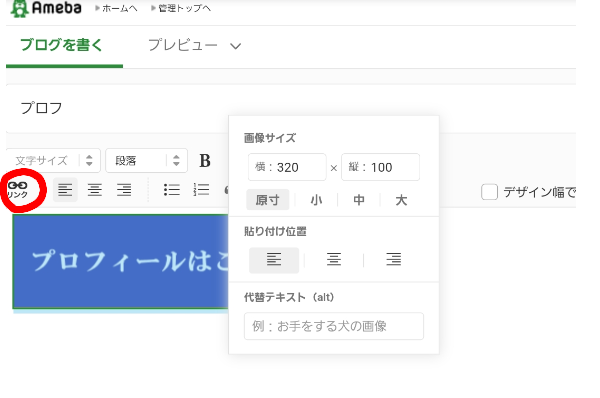Toggle デザイン幅で checkbox
This screenshot has height=398, width=600.
click(489, 192)
